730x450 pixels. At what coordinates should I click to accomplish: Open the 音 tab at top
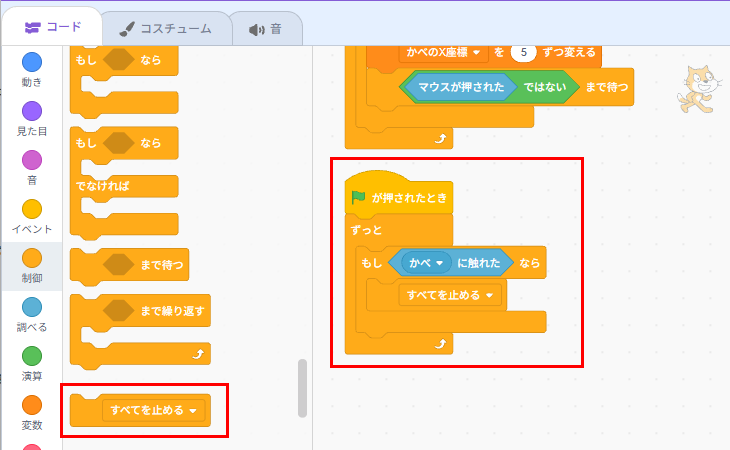click(266, 28)
